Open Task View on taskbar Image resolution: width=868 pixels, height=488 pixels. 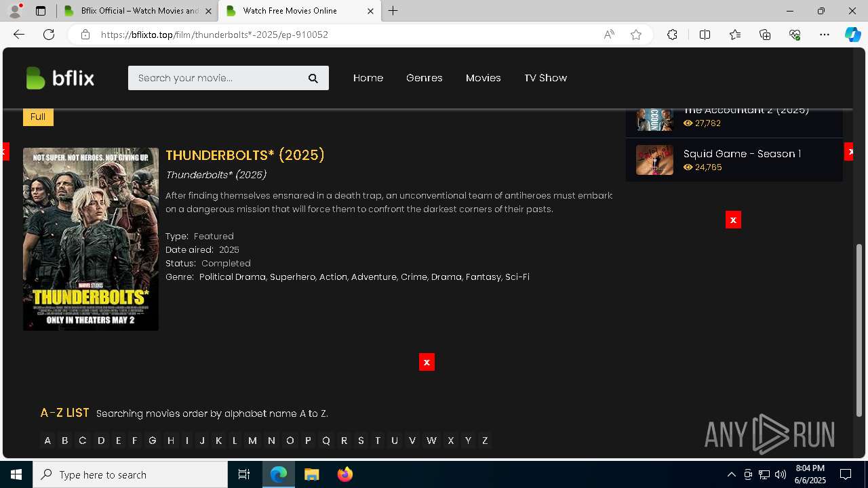tap(244, 474)
